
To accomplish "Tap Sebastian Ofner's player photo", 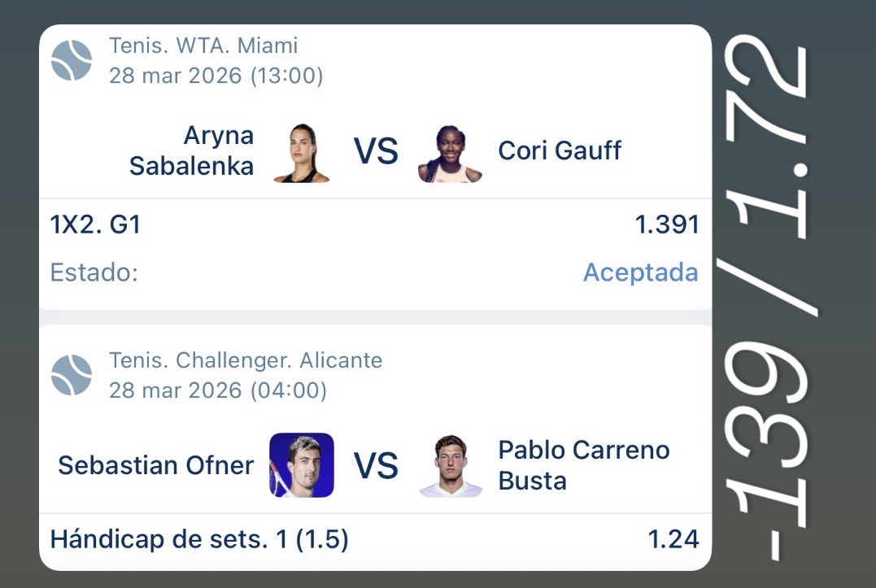I will 302,465.
